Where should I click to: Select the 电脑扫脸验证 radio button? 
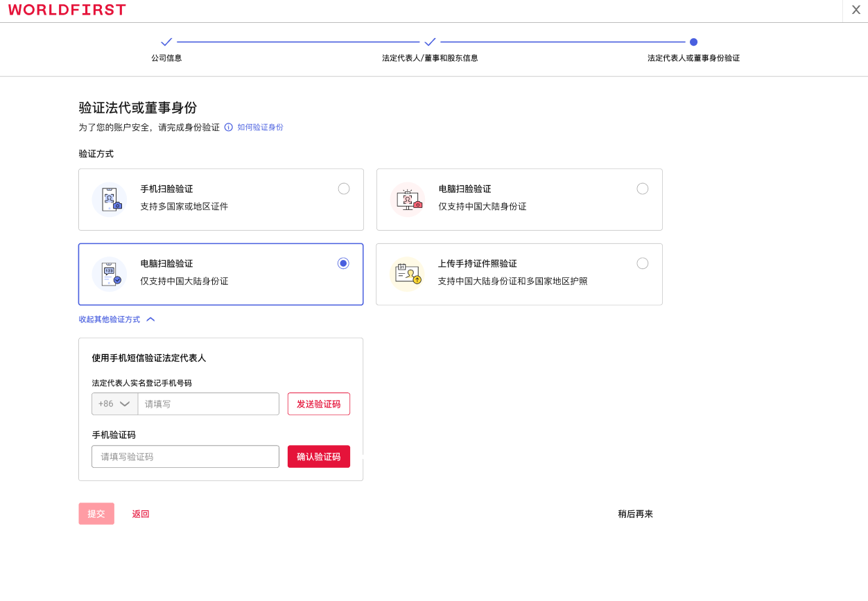coord(342,263)
